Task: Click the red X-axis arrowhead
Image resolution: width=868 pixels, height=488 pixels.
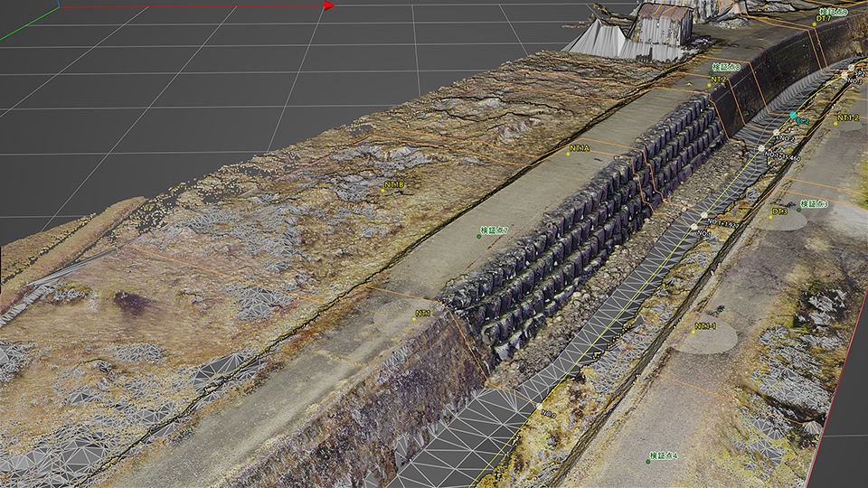Action: (329, 5)
